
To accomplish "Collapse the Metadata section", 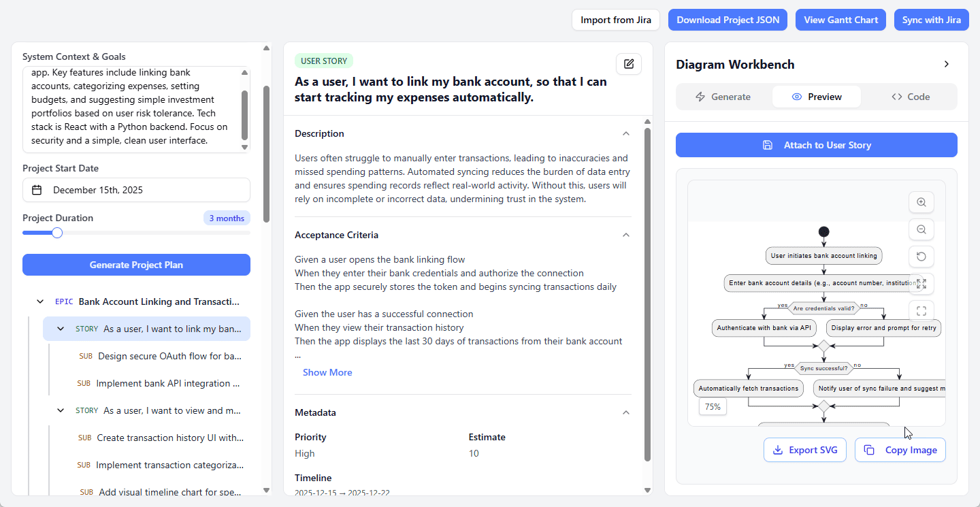I will 625,412.
